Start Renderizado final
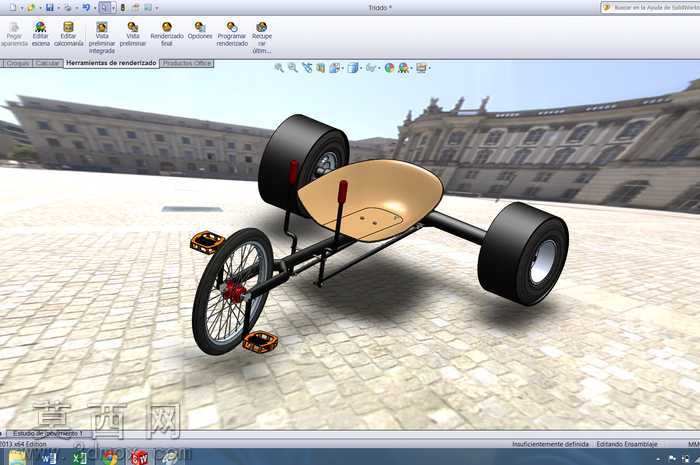Screen dimensions: 700x465 pos(167,34)
